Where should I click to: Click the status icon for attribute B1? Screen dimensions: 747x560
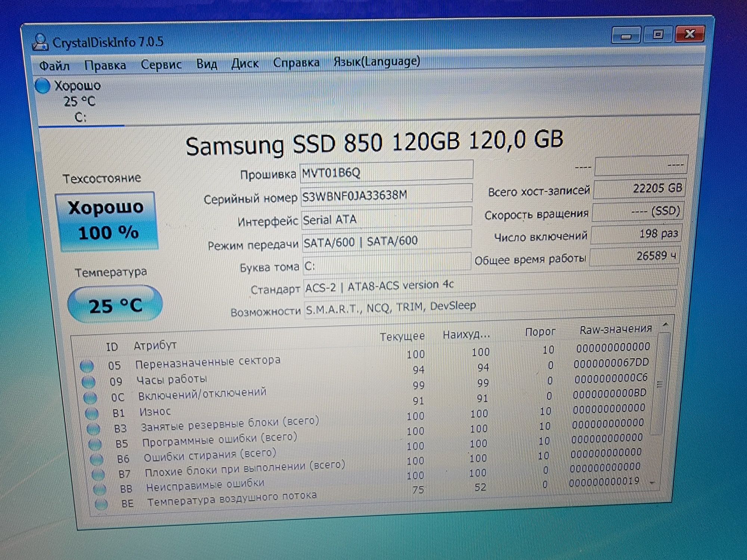coord(92,413)
